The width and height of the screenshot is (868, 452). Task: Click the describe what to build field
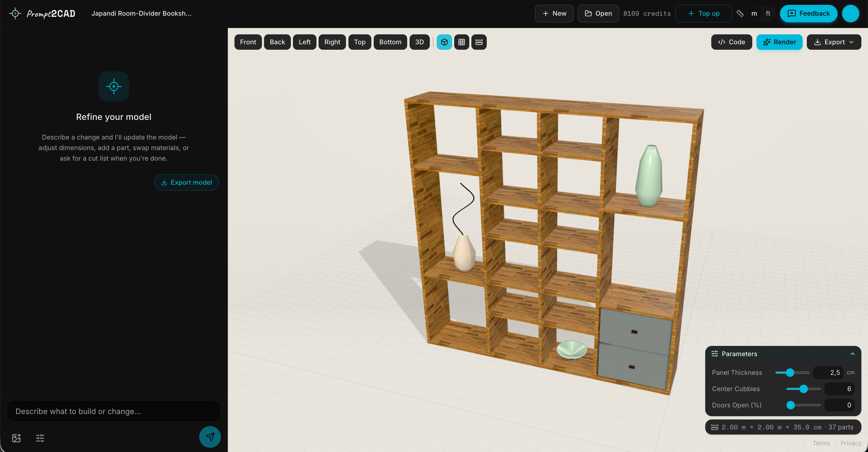pos(114,411)
